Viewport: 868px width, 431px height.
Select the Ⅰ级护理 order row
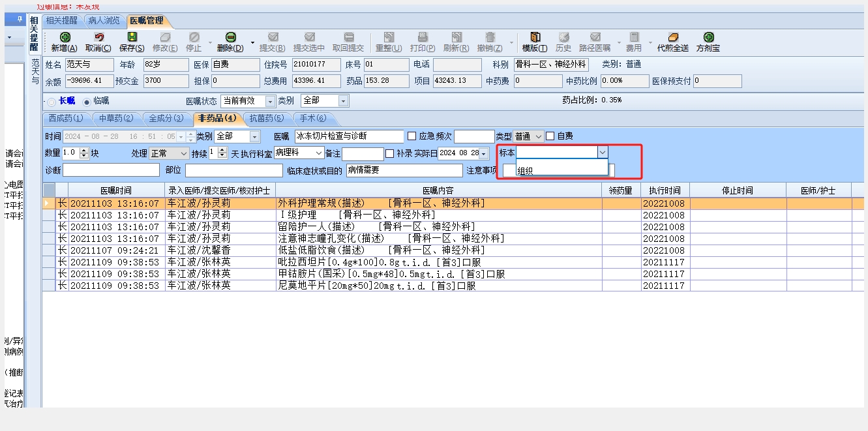[x=454, y=215]
